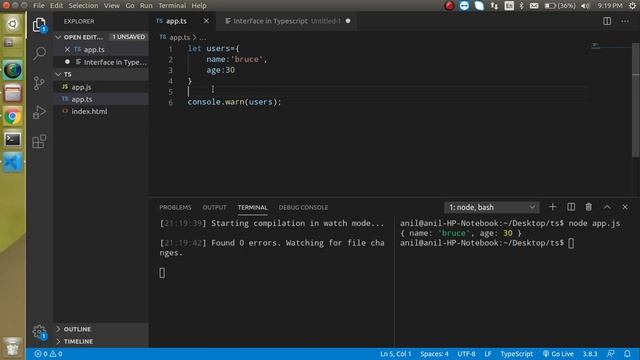Start Go Live server

pos(558,354)
